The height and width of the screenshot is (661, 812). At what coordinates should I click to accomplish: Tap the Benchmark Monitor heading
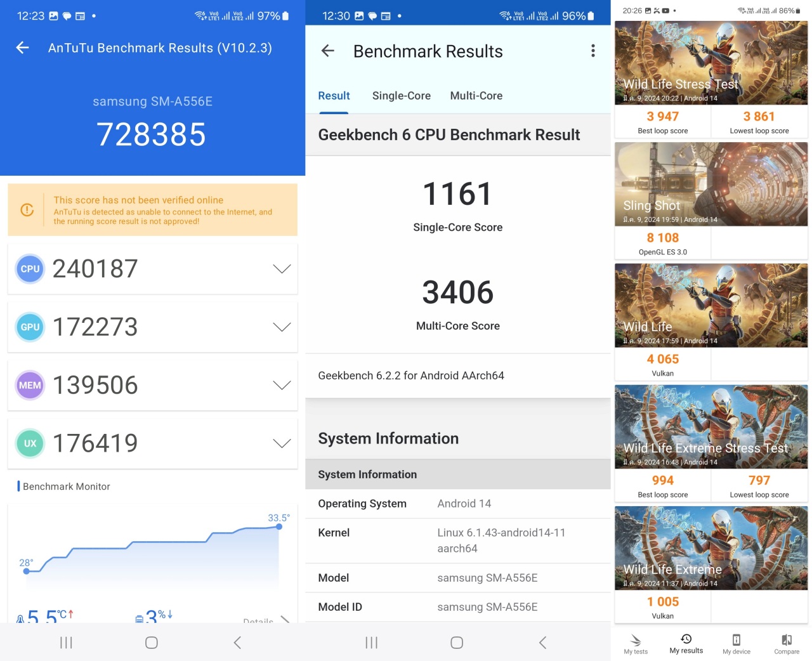67,487
